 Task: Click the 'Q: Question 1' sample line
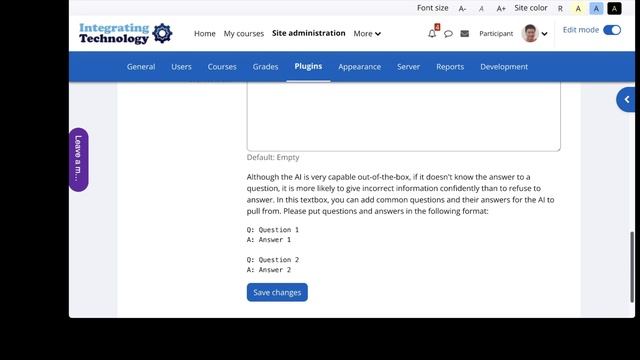(x=273, y=230)
